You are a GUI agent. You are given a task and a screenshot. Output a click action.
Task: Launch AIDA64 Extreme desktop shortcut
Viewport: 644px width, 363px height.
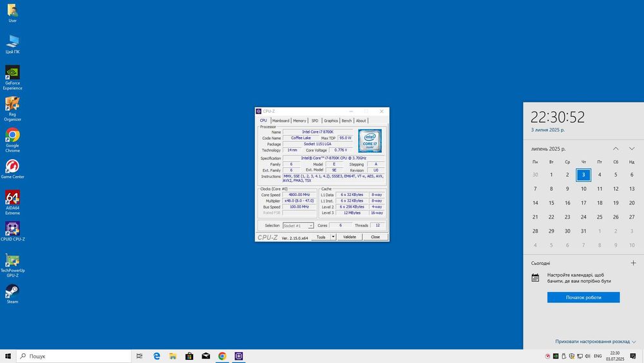pyautogui.click(x=12, y=202)
